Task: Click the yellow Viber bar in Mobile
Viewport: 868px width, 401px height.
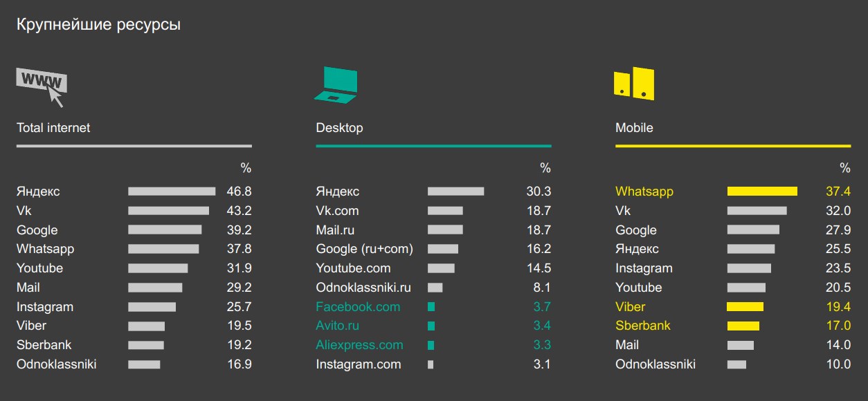Action: (745, 307)
